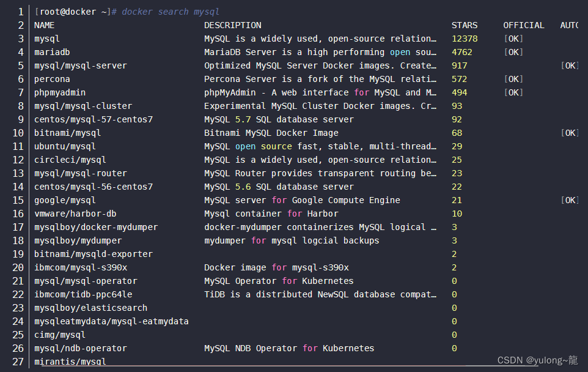Click the 'docker search mysql' command text
The height and width of the screenshot is (372, 588).
coord(171,12)
